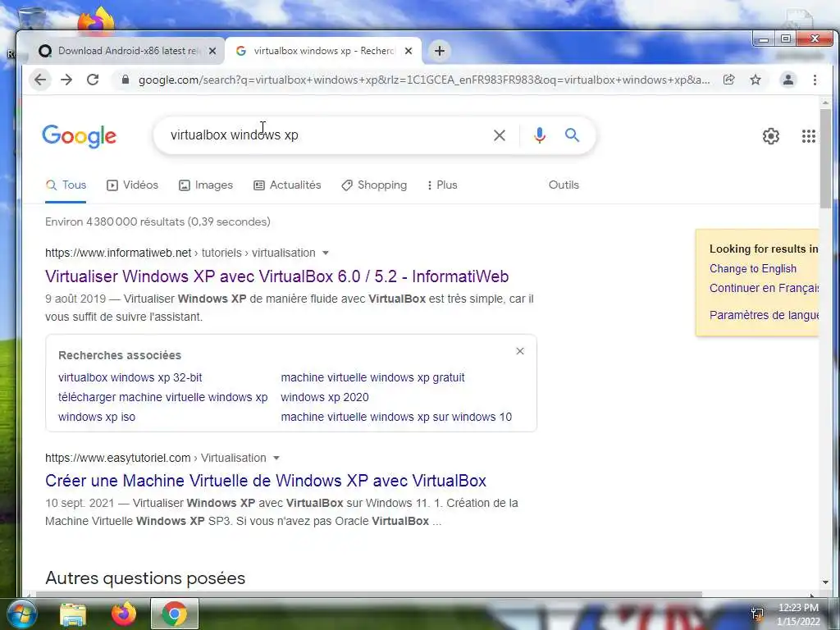View site info via padlock icon
The width and height of the screenshot is (840, 630).
126,80
